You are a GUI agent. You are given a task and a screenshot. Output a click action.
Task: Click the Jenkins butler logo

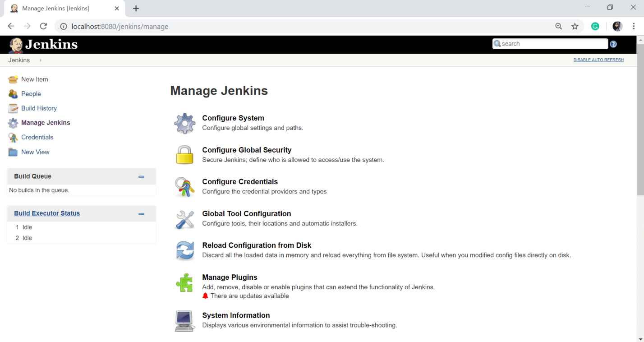[16, 45]
